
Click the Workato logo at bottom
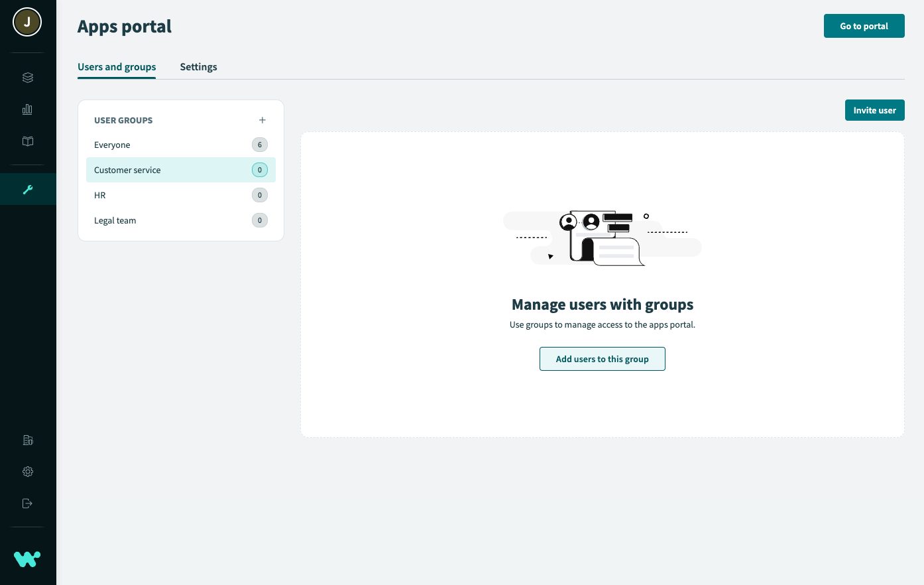(x=27, y=559)
